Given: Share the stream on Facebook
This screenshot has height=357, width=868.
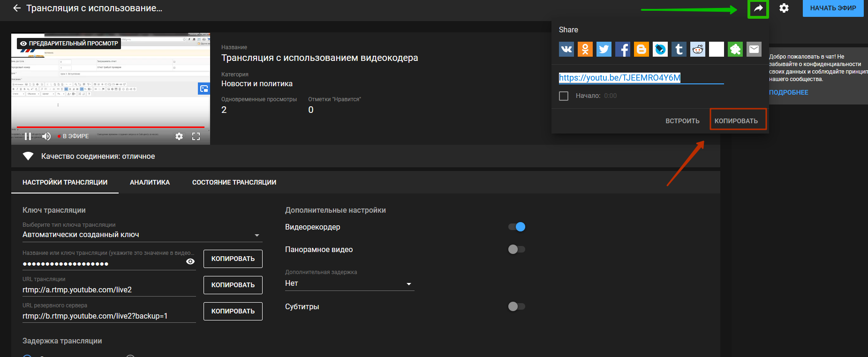Looking at the screenshot, I should point(622,49).
